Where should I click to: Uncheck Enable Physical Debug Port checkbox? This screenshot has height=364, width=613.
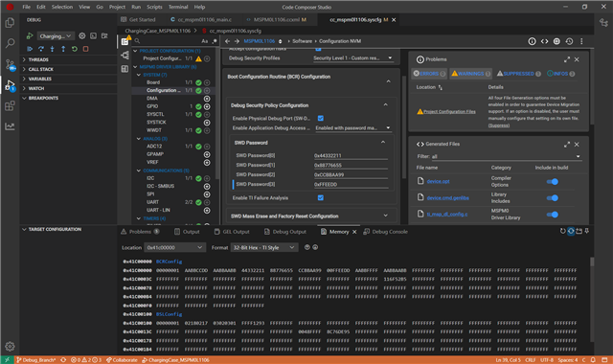point(321,118)
